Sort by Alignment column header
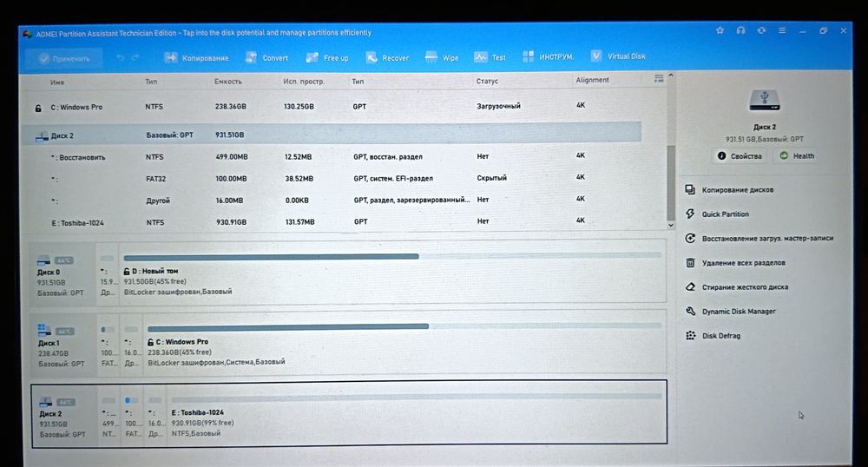The width and height of the screenshot is (868, 467). click(592, 80)
